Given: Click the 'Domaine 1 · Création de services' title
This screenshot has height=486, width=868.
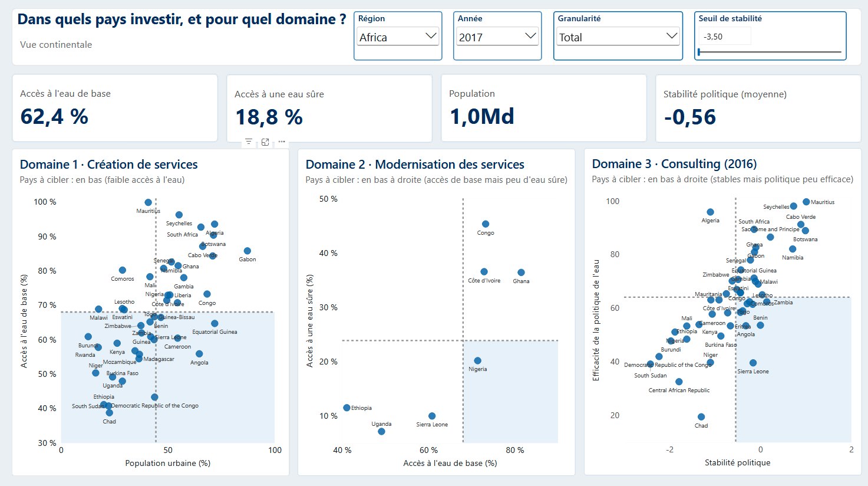Looking at the screenshot, I should pos(109,165).
